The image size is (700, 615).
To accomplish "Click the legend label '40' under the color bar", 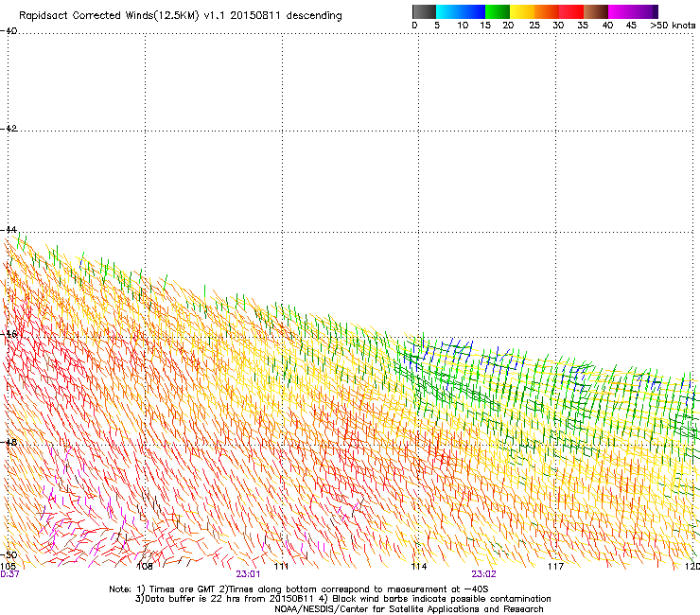I will coord(607,26).
